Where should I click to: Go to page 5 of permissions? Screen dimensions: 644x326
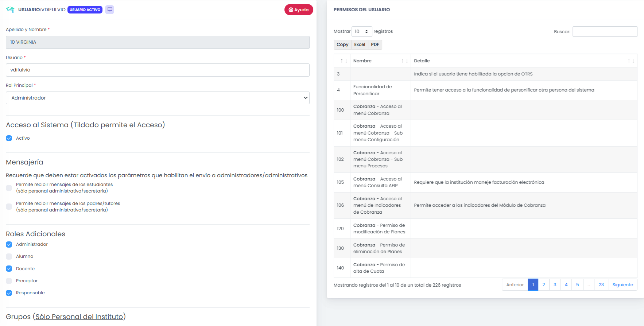tap(578, 285)
